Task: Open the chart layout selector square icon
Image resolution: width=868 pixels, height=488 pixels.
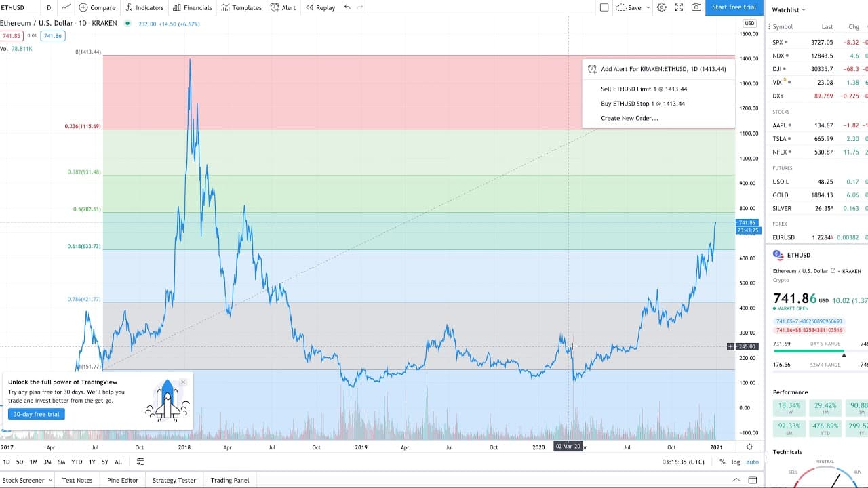Action: click(604, 7)
